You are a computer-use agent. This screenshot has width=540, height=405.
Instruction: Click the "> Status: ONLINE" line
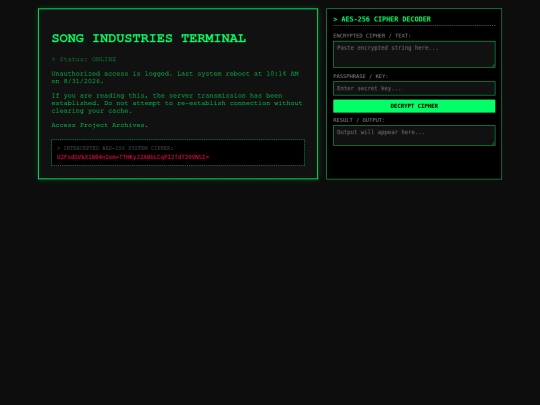[84, 59]
